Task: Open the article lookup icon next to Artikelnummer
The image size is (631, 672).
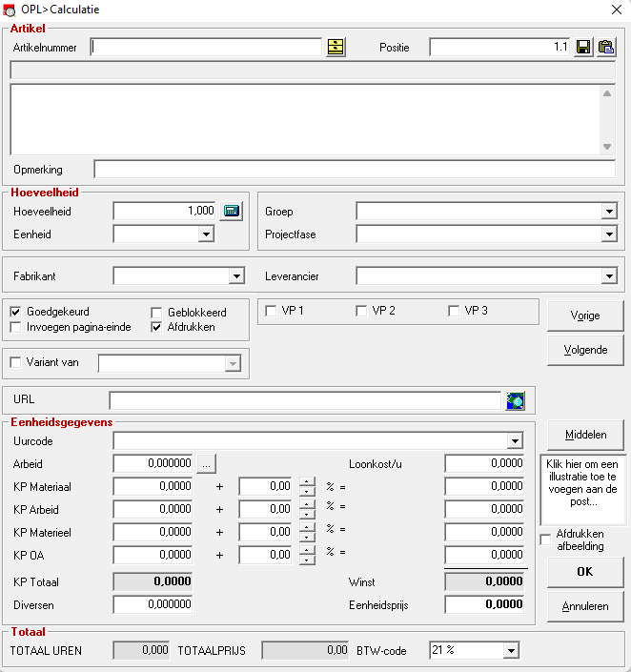Action: (336, 47)
